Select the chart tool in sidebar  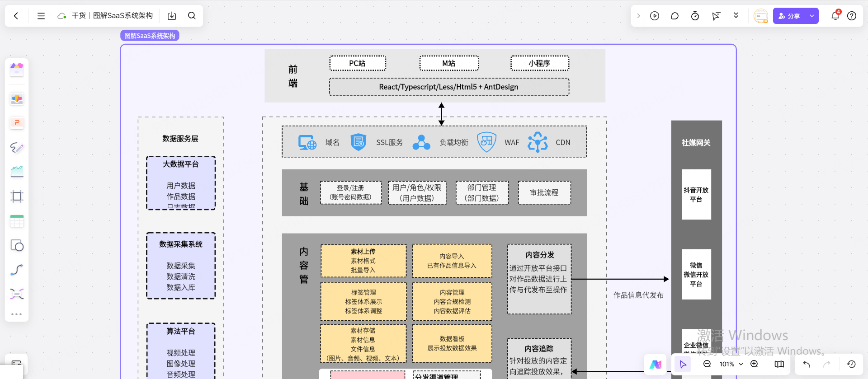17,172
